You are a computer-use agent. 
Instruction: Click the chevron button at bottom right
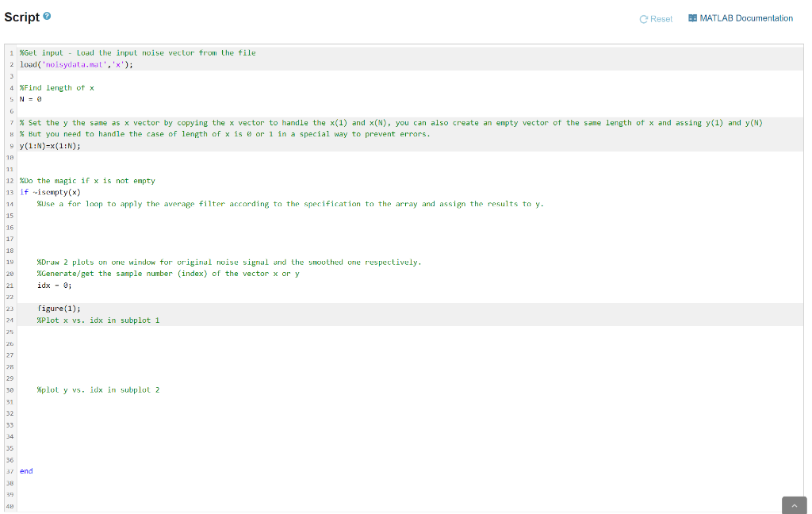click(x=793, y=504)
